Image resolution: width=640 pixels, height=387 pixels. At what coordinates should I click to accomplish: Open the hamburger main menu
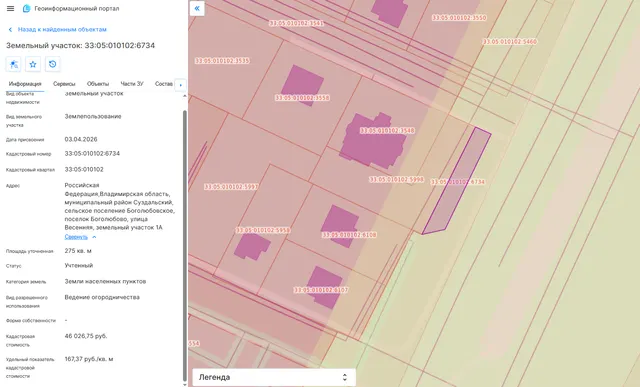click(11, 9)
